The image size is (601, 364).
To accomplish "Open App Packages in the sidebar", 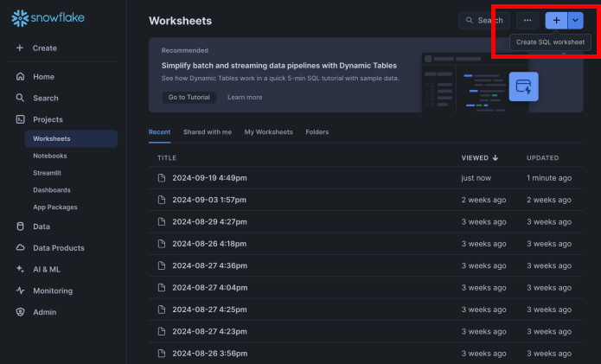I will pyautogui.click(x=55, y=207).
